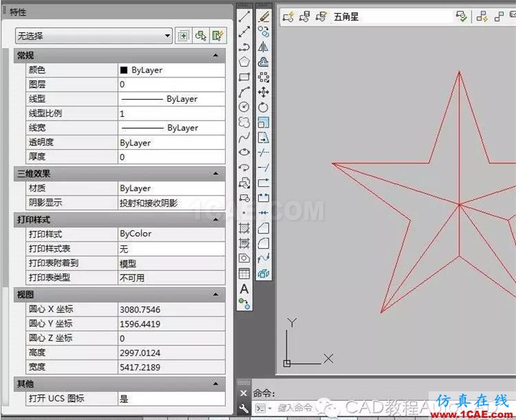Viewport: 516px width, 420px height.
Task: Click the 线宽 ByLayer value field
Action: point(171,128)
